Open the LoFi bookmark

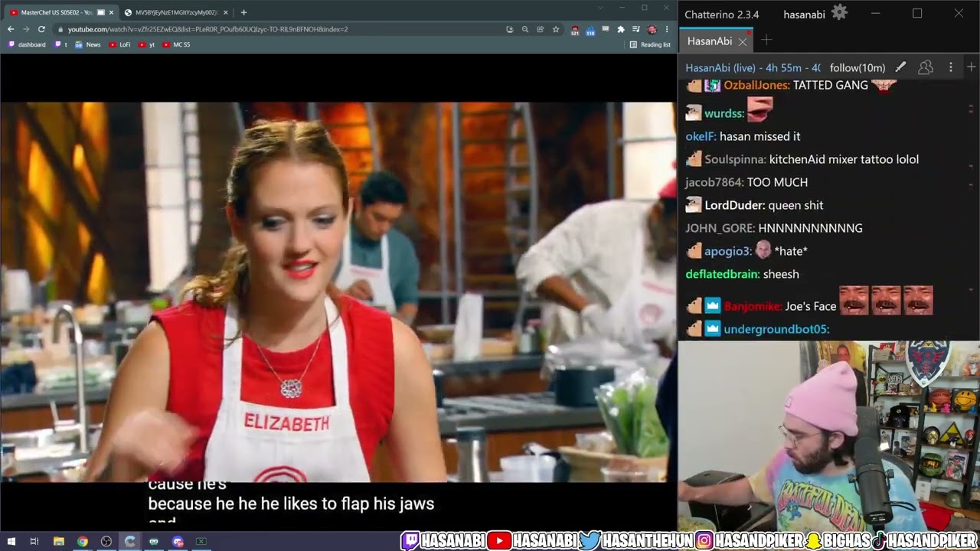point(120,44)
